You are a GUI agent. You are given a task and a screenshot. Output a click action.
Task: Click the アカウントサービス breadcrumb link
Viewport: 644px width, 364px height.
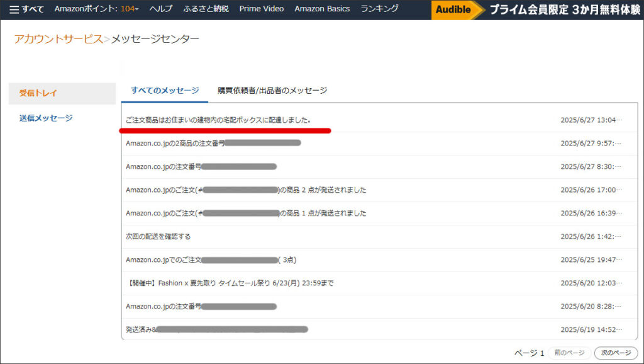pyautogui.click(x=58, y=38)
